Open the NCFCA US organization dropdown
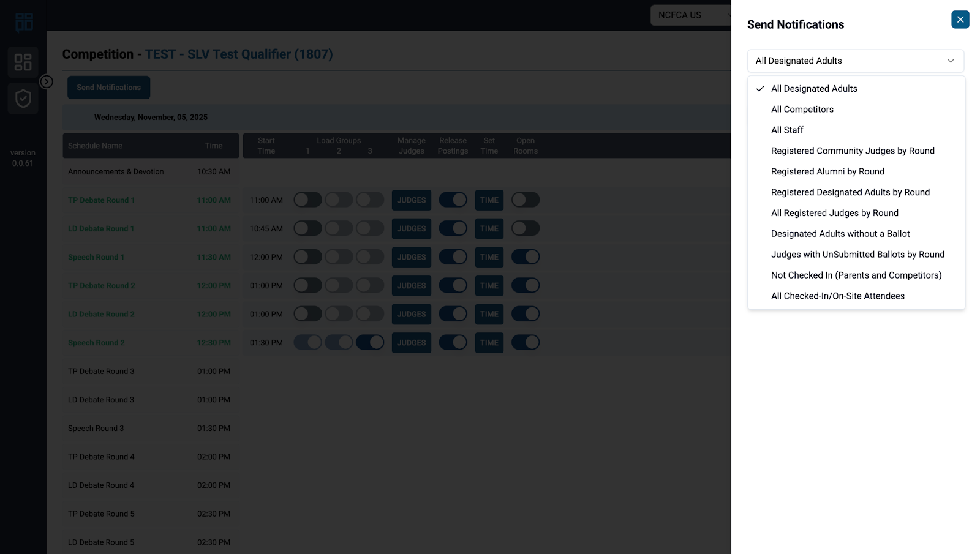980x554 pixels. click(690, 15)
